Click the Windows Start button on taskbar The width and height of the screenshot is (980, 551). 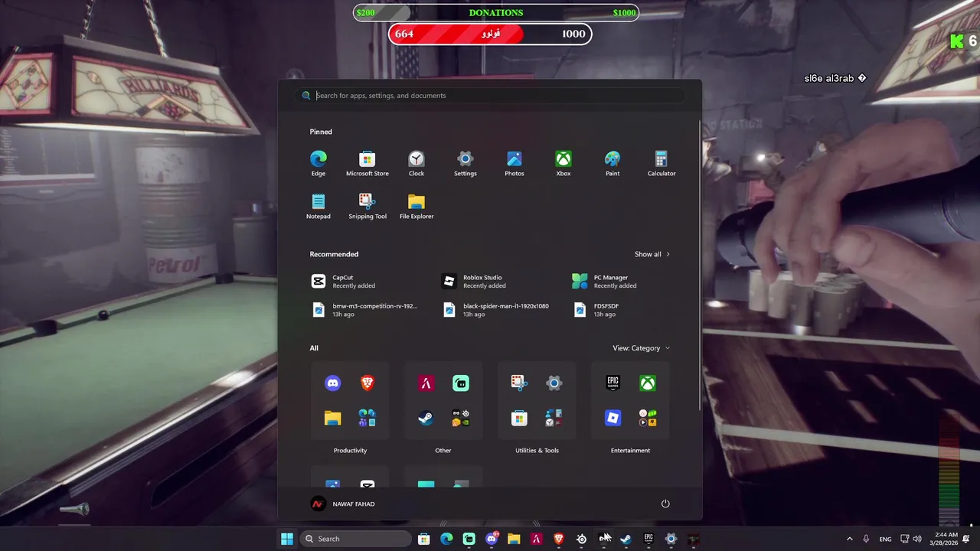[287, 539]
